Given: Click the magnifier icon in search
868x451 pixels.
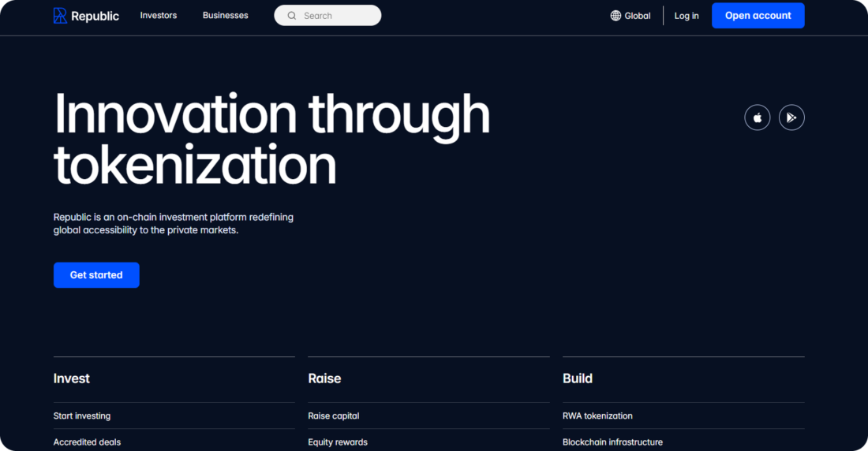Looking at the screenshot, I should coord(292,16).
